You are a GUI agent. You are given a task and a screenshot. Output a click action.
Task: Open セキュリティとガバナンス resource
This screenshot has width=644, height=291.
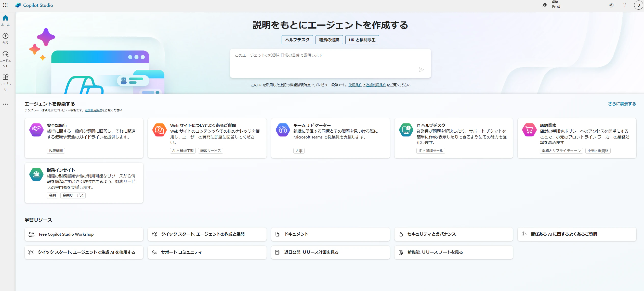454,234
